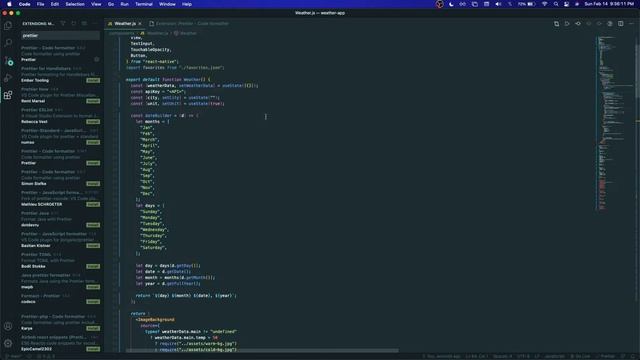Click the Wi-Fi icon in menu bar
The width and height of the screenshot is (640, 360).
pos(544,4)
